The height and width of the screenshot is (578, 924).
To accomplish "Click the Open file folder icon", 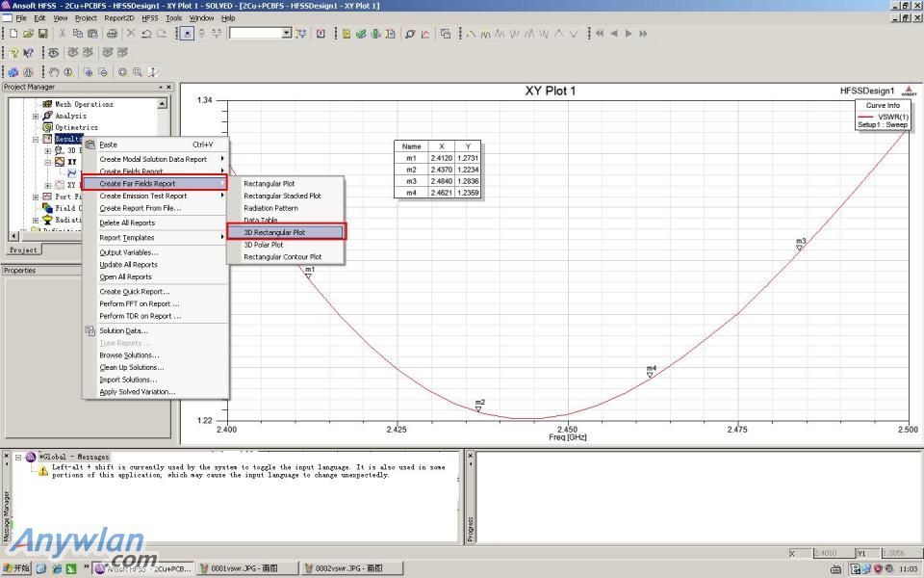I will point(28,34).
